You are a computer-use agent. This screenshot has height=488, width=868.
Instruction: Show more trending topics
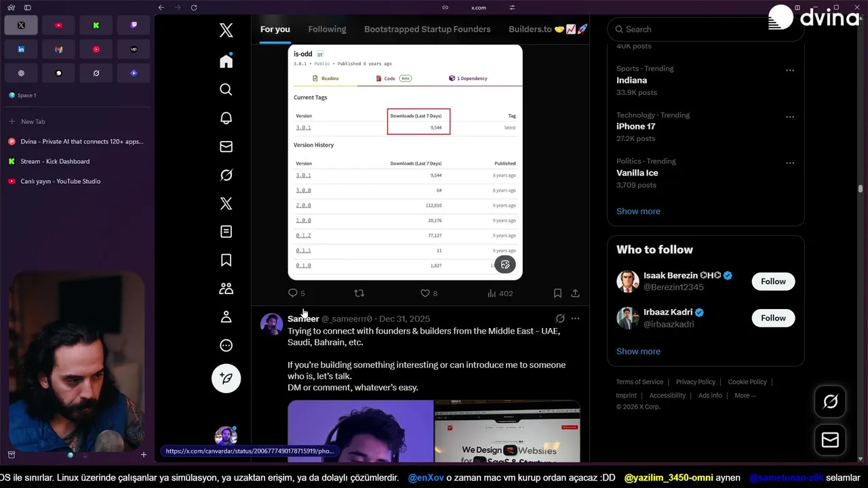pos(638,211)
